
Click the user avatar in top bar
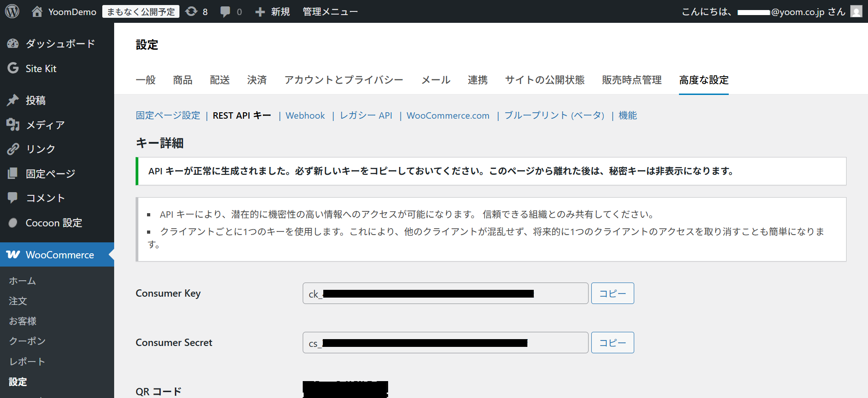(856, 11)
